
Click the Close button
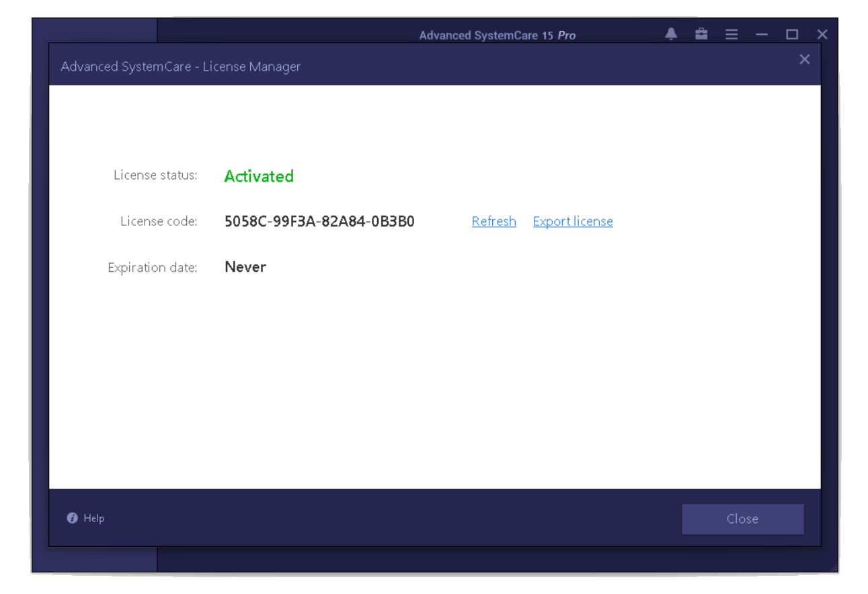click(743, 519)
